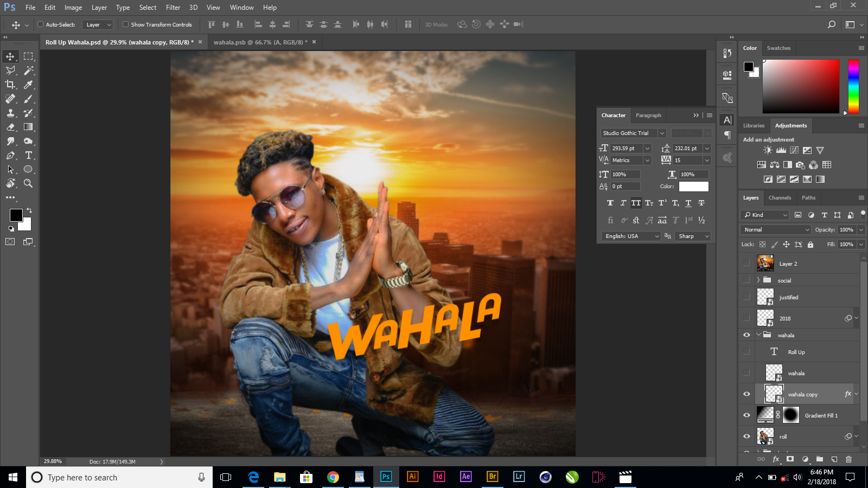This screenshot has height=488, width=868.
Task: Switch to the wahala.psb document tab
Action: coord(260,42)
